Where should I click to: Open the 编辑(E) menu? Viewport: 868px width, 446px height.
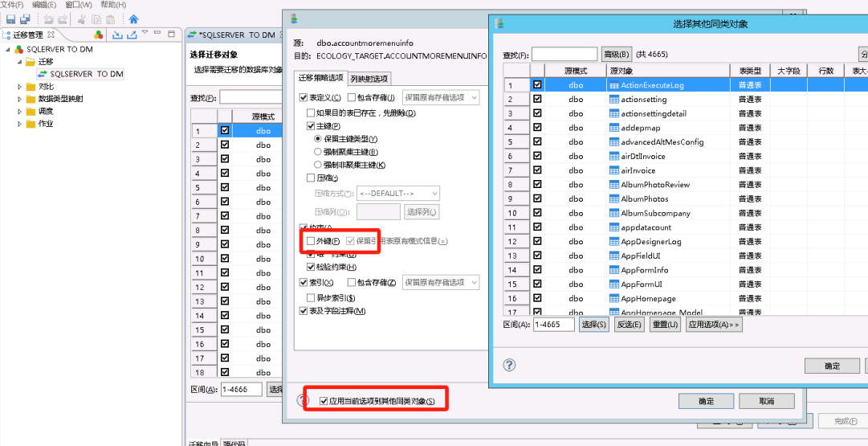44,5
